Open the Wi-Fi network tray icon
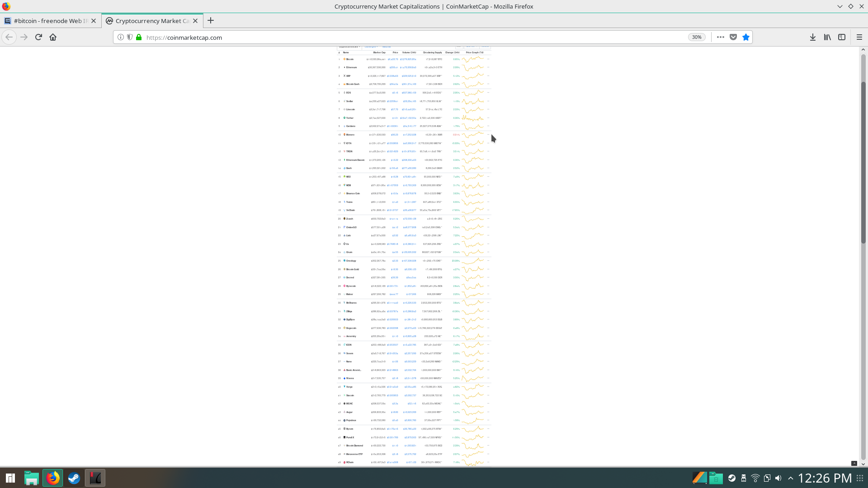The height and width of the screenshot is (488, 868). (755, 478)
